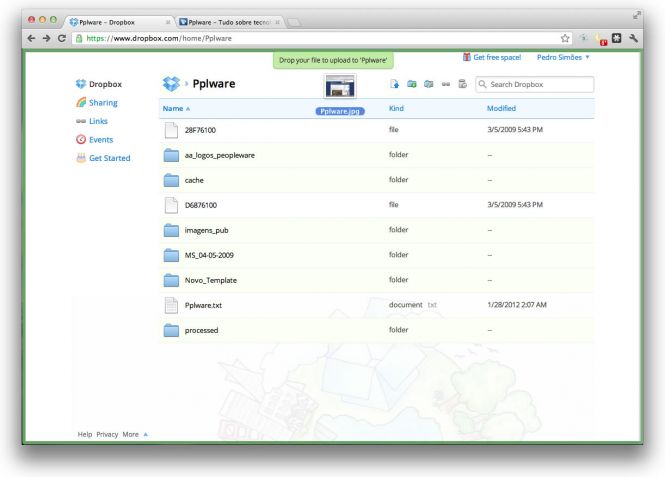Click the MS_04-05-2009 folder name
Image resolution: width=665 pixels, height=477 pixels.
tap(209, 255)
